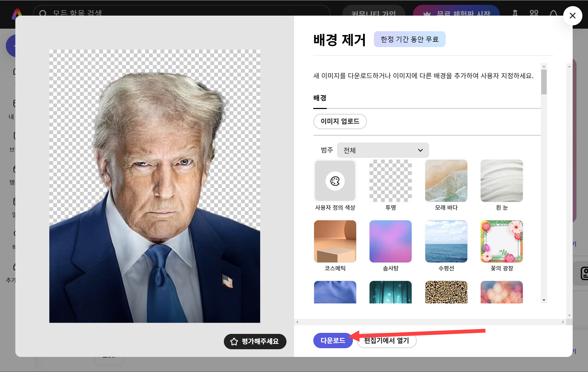Image resolution: width=588 pixels, height=372 pixels.
Task: Select the 꽃의 광장 background
Action: [x=502, y=241]
